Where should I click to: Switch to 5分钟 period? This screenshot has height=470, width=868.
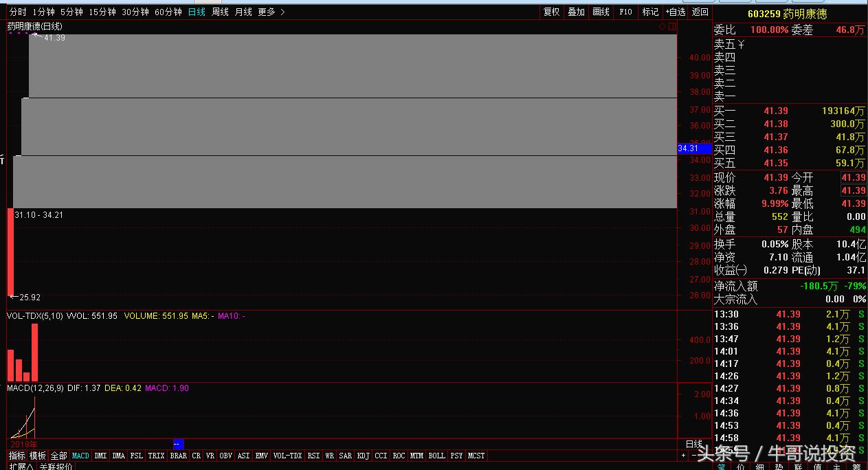pos(71,12)
